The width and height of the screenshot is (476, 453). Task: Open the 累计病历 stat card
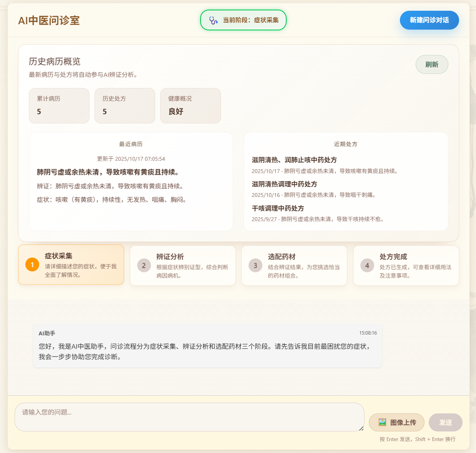[59, 106]
